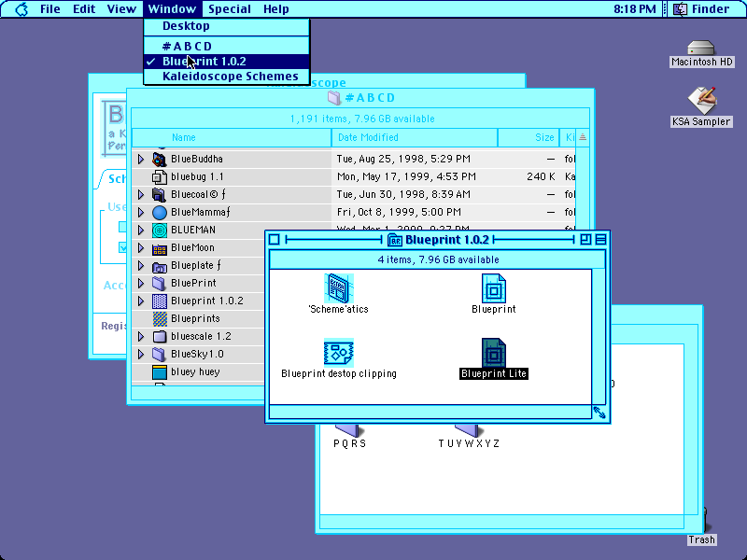747x560 pixels.
Task: Click 'Tue, Aug 25, 1998, 5:29 PM' date cell
Action: click(403, 159)
